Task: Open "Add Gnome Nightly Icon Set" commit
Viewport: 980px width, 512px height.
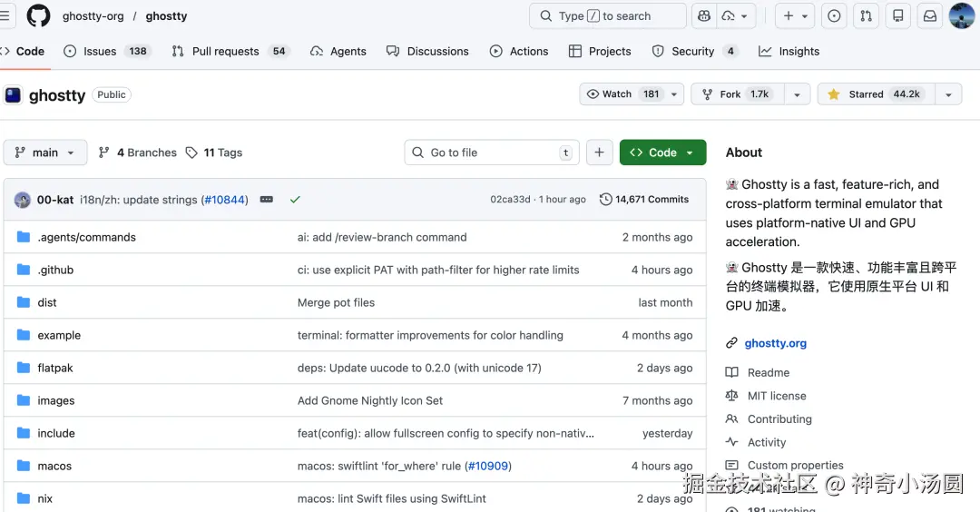Action: tap(370, 400)
